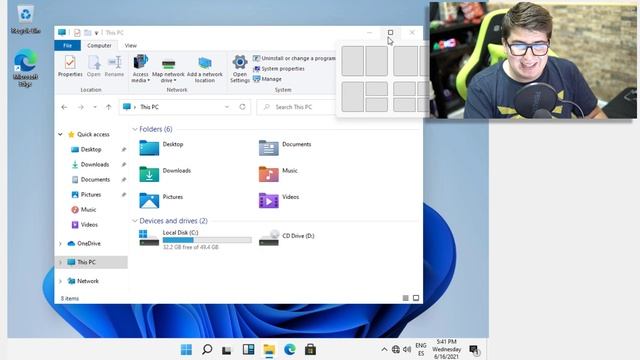Click System properties in ribbon
The image size is (640, 360).
[x=279, y=69]
